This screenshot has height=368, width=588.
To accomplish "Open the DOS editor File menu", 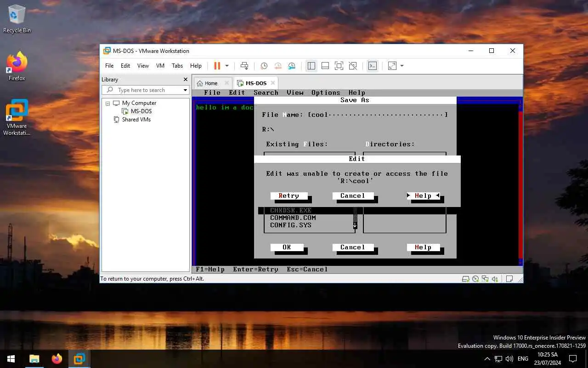I will pyautogui.click(x=212, y=93).
